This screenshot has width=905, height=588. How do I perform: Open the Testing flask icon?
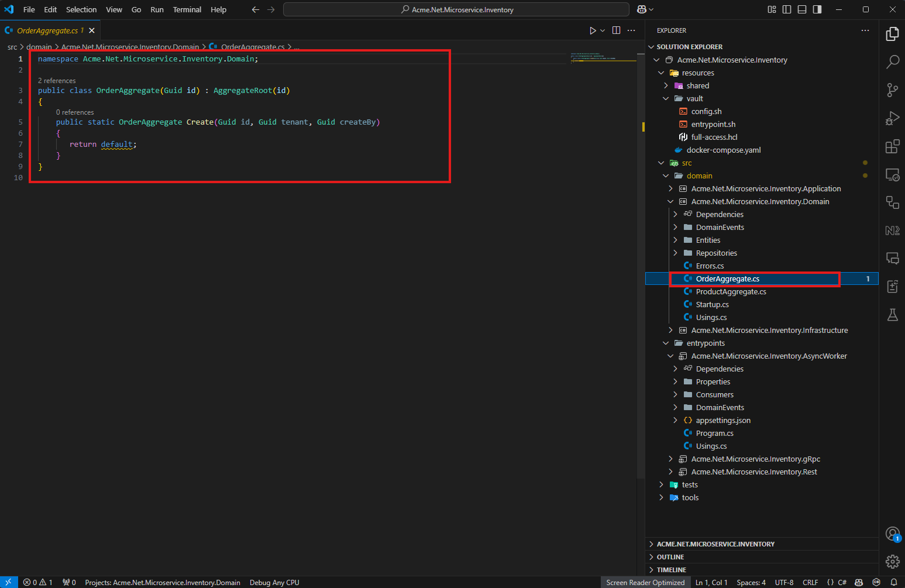[892, 315]
